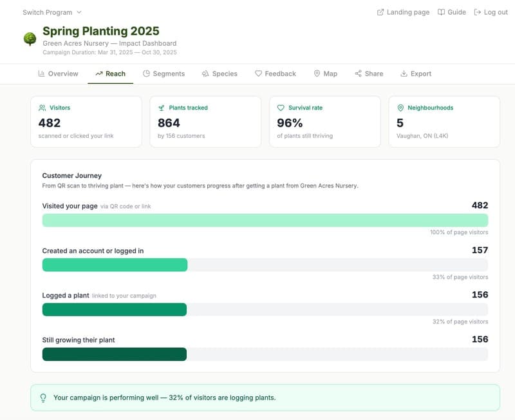Click the Neighbourhoods location pin icon
This screenshot has width=515, height=420.
pyautogui.click(x=400, y=108)
